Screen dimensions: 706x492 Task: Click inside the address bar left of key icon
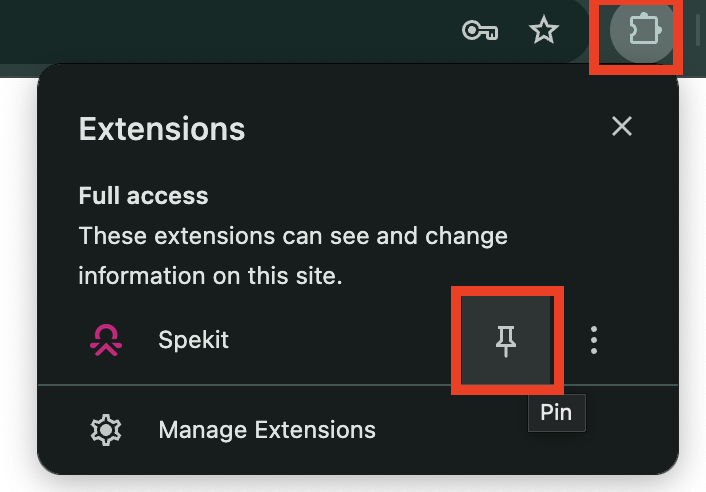coord(225,31)
